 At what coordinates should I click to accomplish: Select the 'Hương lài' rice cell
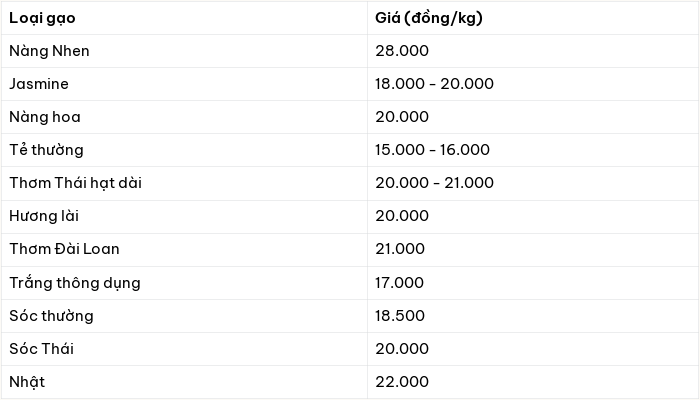pyautogui.click(x=184, y=217)
